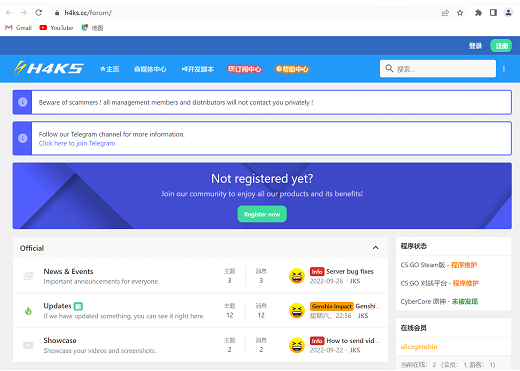Open 'How to send vid..' thread
Image resolution: width=520 pixels, height=371 pixels.
tap(353, 341)
